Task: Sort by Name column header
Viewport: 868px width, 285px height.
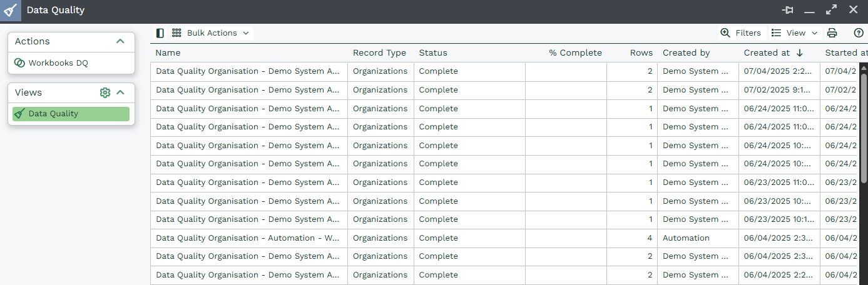Action: pos(168,53)
